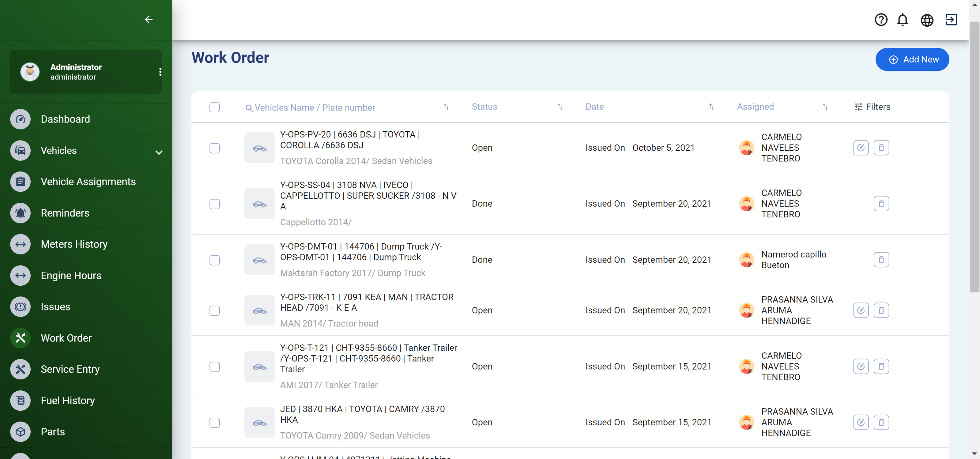Collapse the Vehicles menu chevron
The width and height of the screenshot is (980, 459).
159,152
